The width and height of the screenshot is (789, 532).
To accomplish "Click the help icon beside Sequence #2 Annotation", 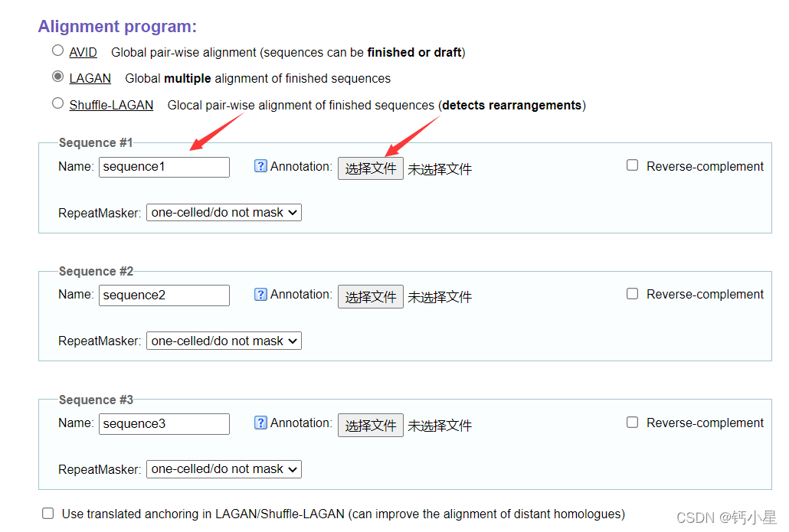I will coord(260,294).
